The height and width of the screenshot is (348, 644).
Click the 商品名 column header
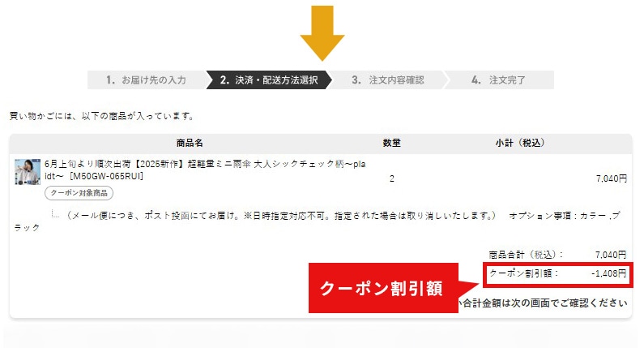click(190, 143)
